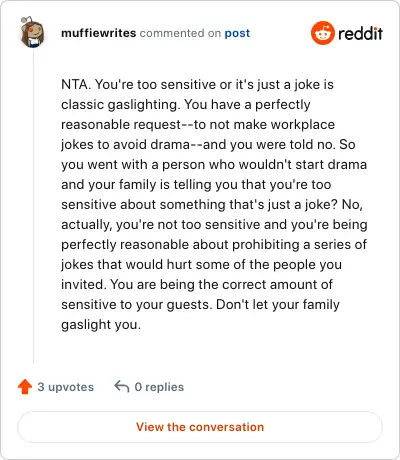
Task: Click the line starting "jokes to avoid drama"
Action: [x=208, y=145]
